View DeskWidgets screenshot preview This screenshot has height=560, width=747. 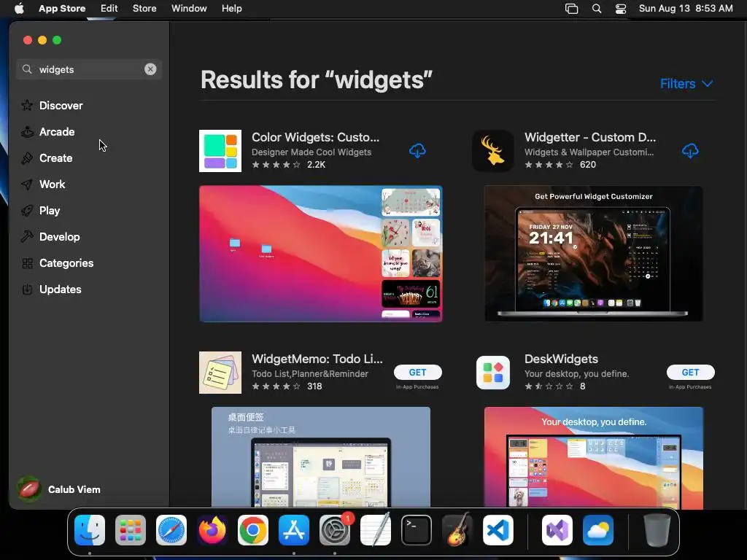pyautogui.click(x=594, y=458)
